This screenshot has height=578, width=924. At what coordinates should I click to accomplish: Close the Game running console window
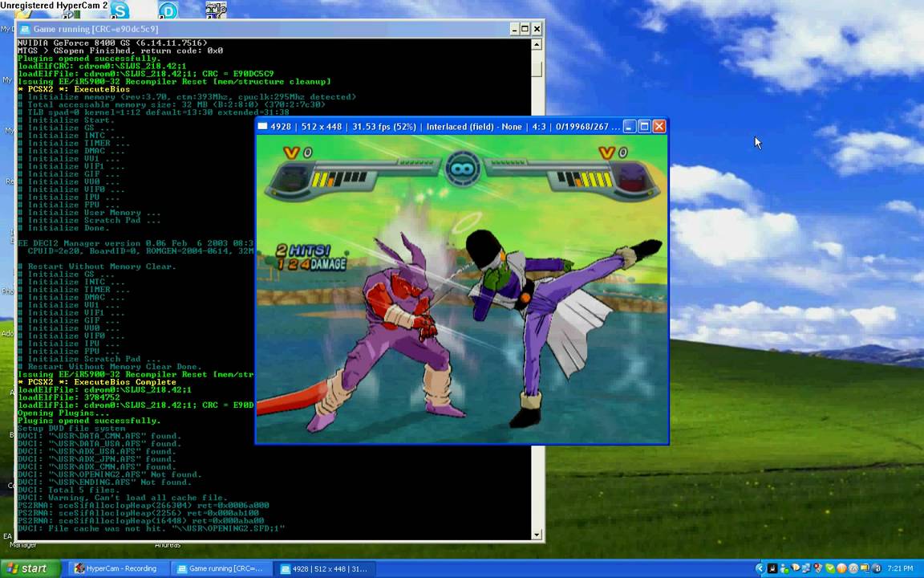(537, 29)
